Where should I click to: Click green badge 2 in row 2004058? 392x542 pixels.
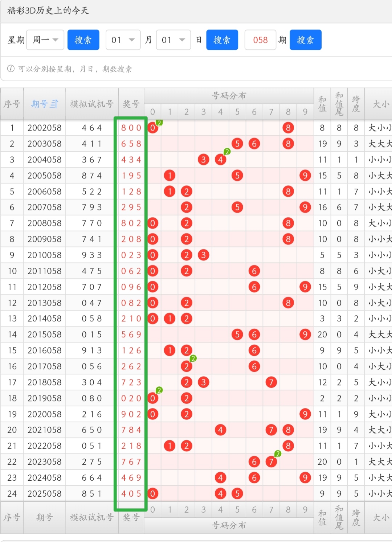(227, 152)
